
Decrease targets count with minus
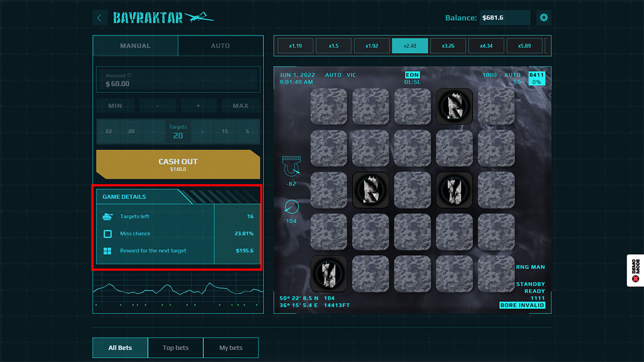[153, 131]
